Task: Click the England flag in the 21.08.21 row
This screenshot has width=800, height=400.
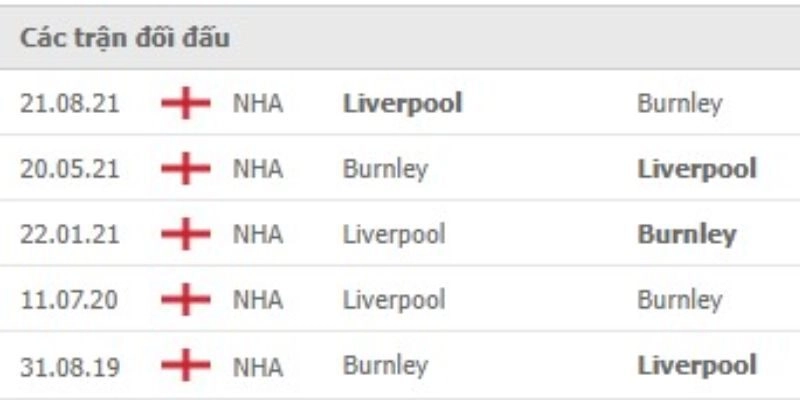Action: (x=185, y=103)
